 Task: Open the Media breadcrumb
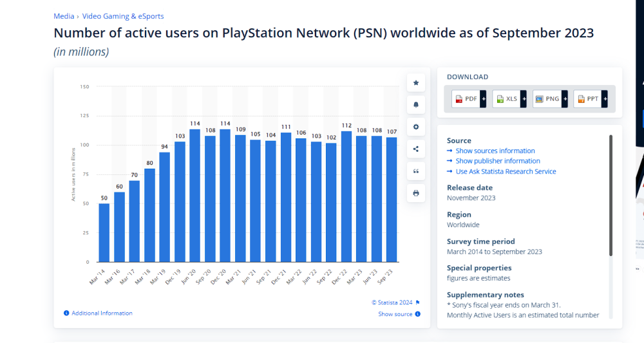(63, 16)
